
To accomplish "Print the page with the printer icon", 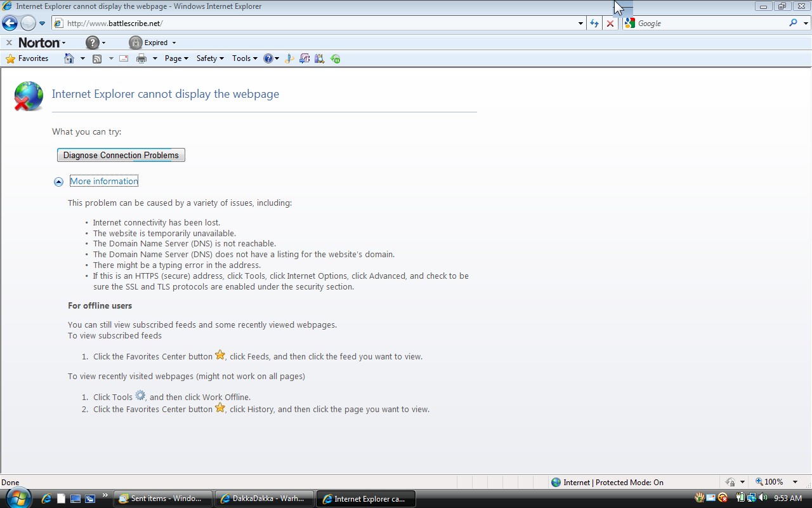I will click(141, 58).
